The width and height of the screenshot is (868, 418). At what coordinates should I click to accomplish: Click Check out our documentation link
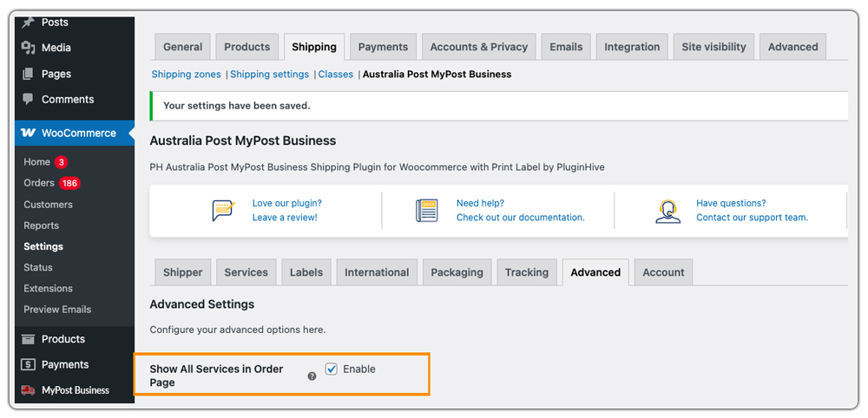pyautogui.click(x=520, y=218)
